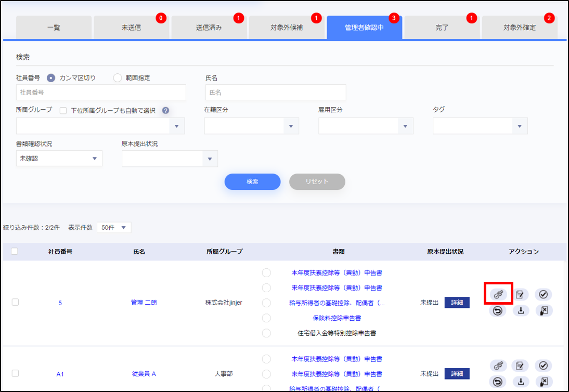Open the 所属グループ dropdown

[x=100, y=126]
